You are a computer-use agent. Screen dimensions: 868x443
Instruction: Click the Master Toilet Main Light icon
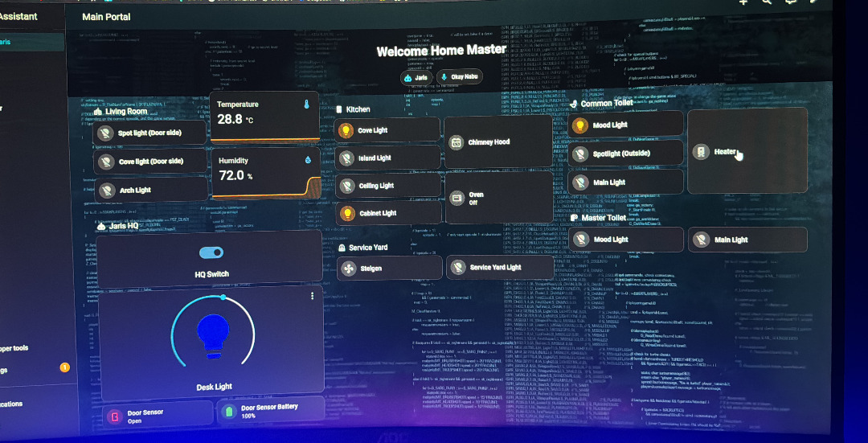[x=701, y=240]
